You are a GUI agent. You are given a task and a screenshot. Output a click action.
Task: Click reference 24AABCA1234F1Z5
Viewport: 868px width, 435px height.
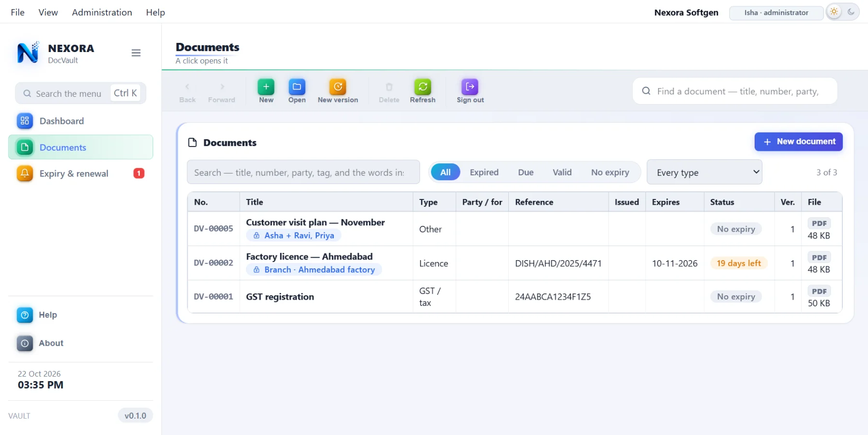[x=553, y=297]
